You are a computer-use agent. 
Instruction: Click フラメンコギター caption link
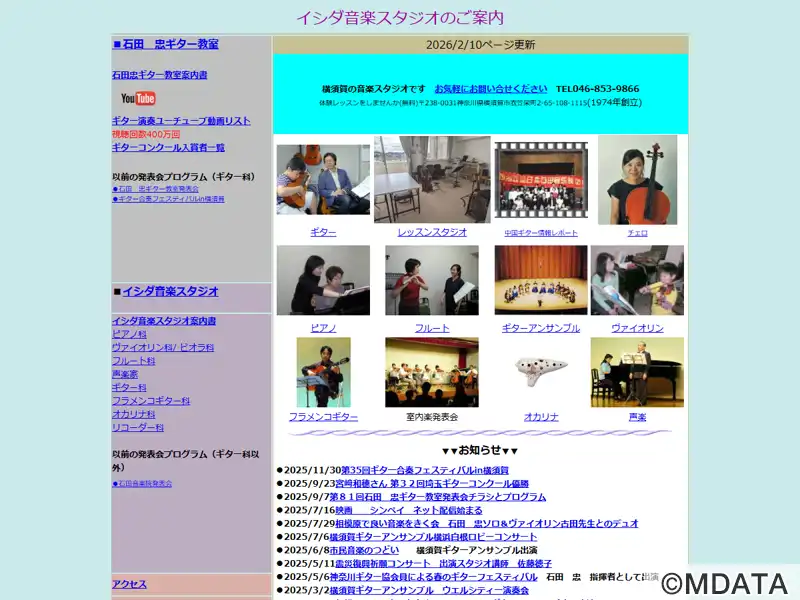pos(323,417)
